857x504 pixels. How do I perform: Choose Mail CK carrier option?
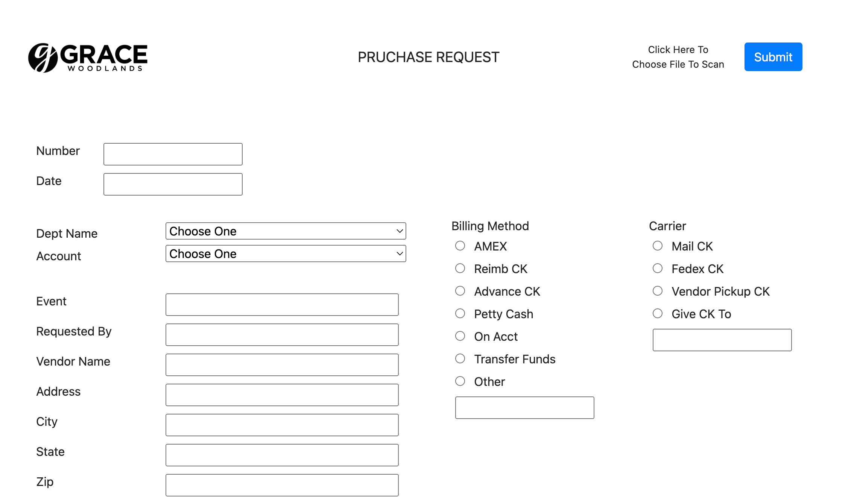click(658, 246)
